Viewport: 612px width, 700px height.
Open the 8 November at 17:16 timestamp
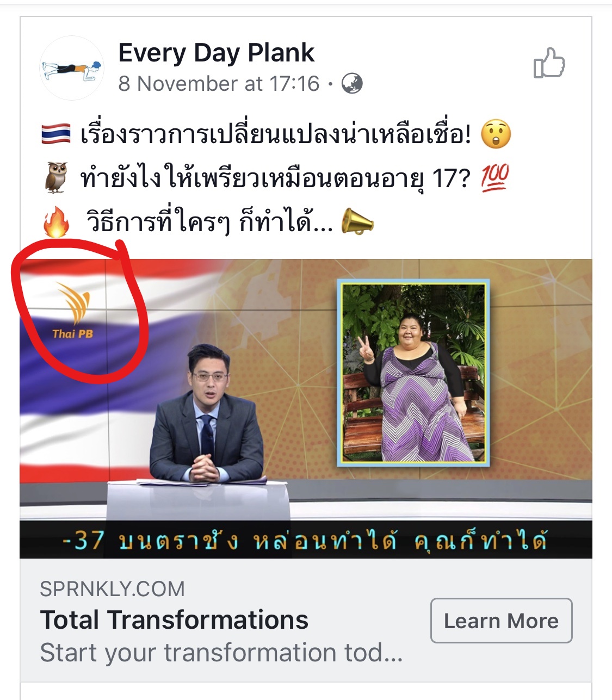(x=219, y=84)
